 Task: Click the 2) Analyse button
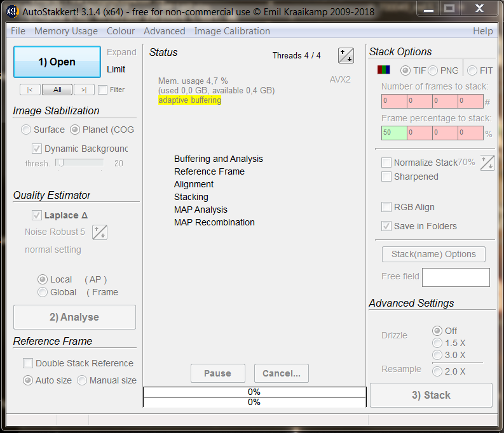(74, 317)
